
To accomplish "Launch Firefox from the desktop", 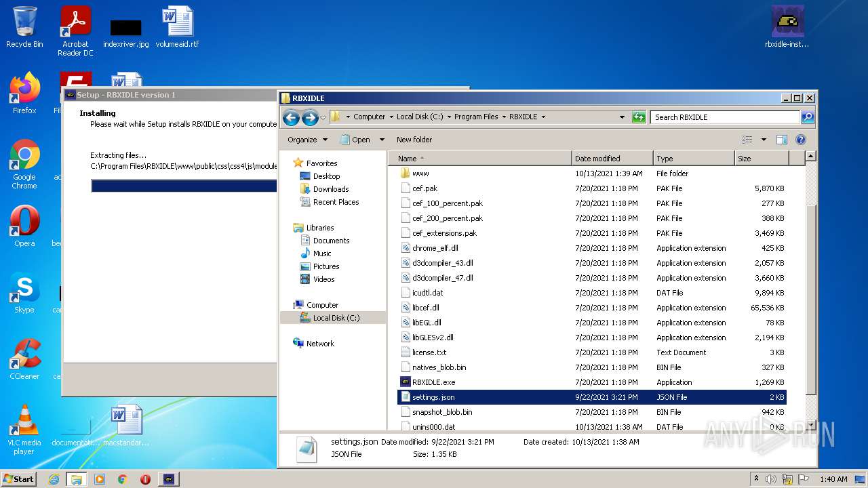I will 24,93.
